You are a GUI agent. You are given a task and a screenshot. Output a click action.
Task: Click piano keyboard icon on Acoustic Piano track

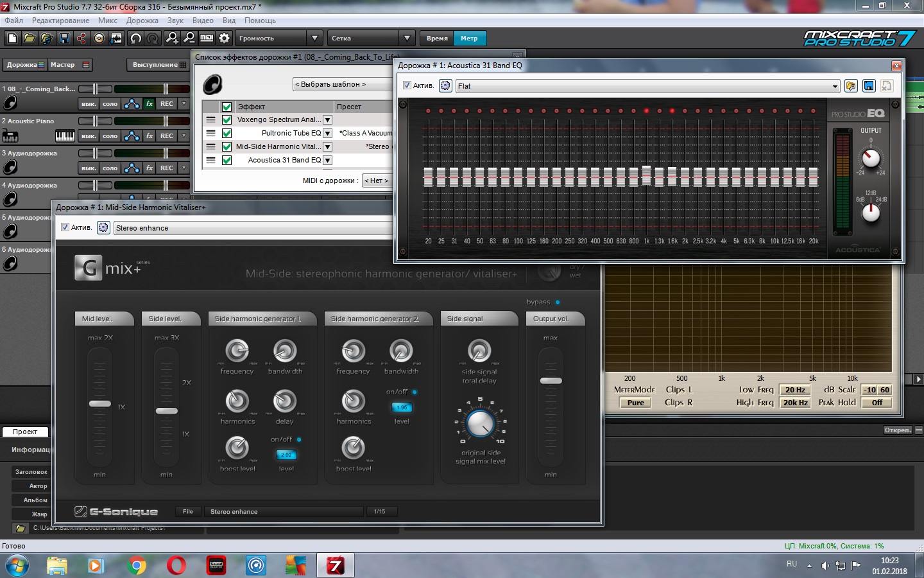pyautogui.click(x=65, y=136)
